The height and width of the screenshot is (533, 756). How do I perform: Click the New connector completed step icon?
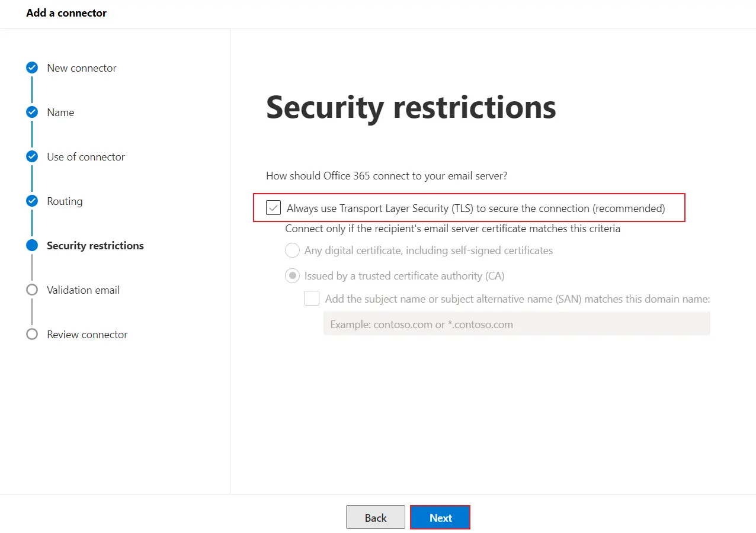coord(32,68)
